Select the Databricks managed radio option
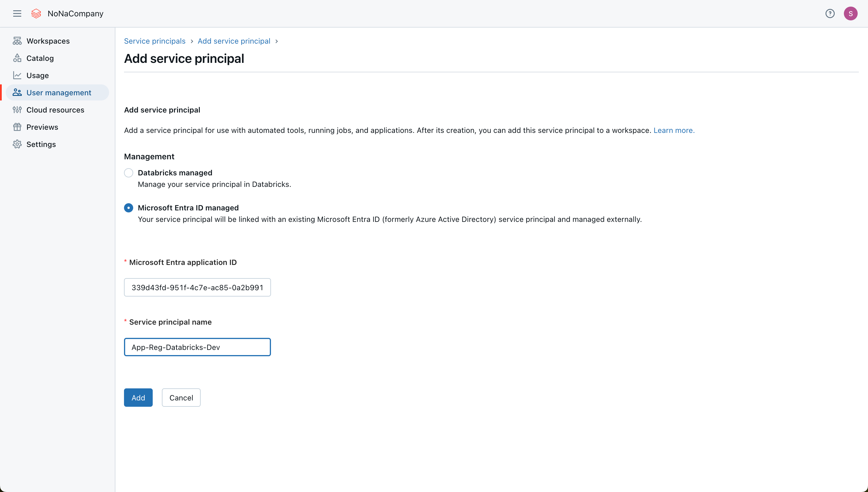Image resolution: width=868 pixels, height=492 pixels. 128,173
